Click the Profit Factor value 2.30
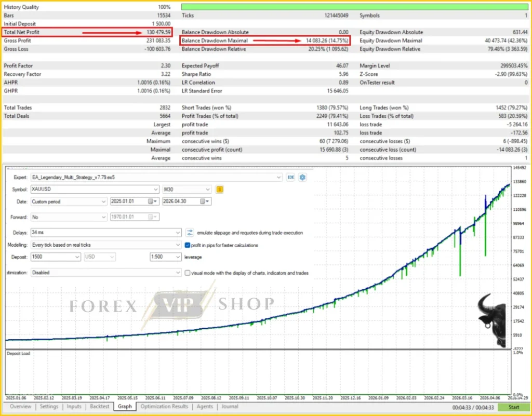 tap(166, 66)
